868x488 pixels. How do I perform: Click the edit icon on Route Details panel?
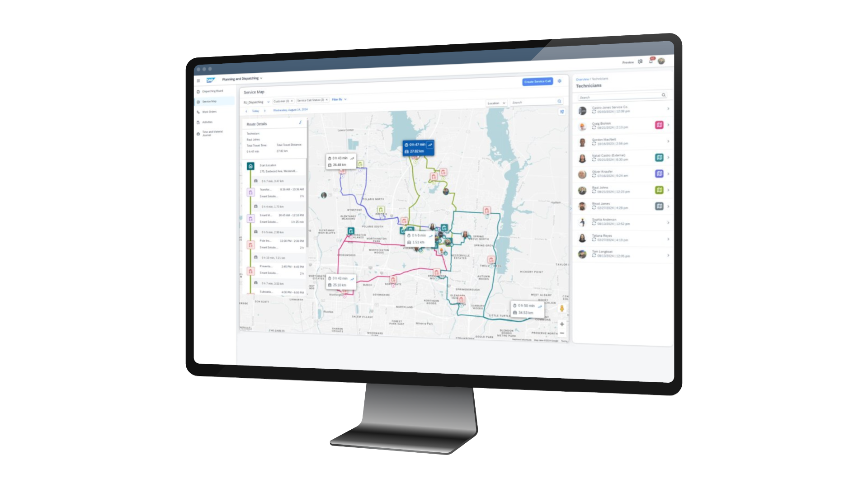pos(300,123)
